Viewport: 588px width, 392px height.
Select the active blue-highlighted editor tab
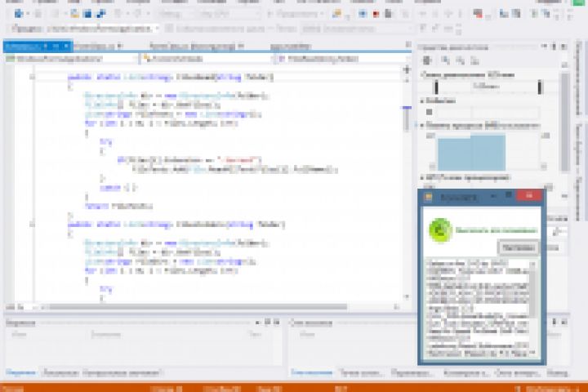pyautogui.click(x=38, y=46)
